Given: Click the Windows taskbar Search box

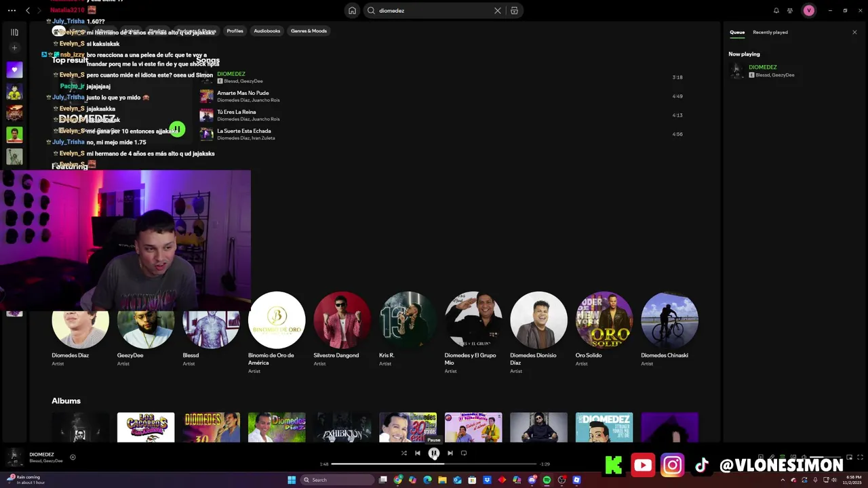Looking at the screenshot, I should [337, 480].
